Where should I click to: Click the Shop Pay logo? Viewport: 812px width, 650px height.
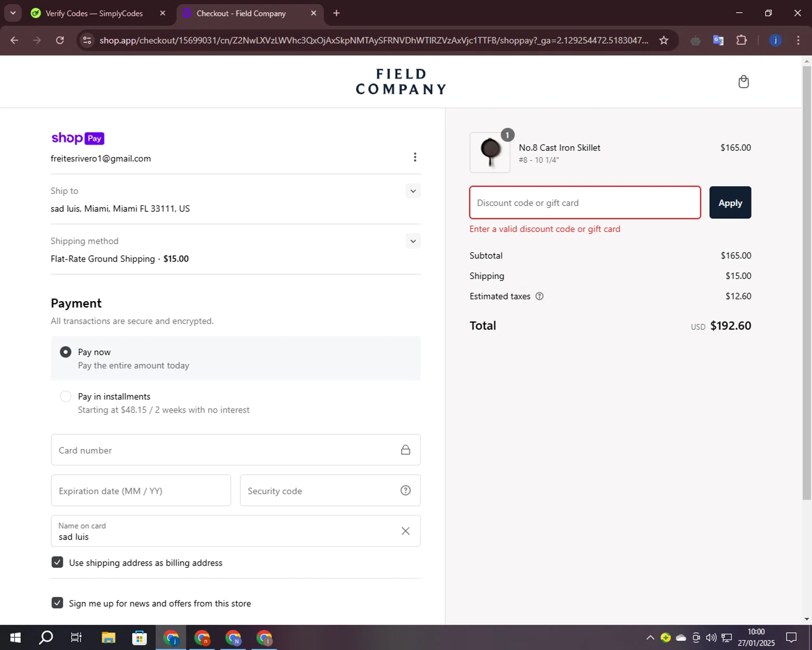(77, 138)
